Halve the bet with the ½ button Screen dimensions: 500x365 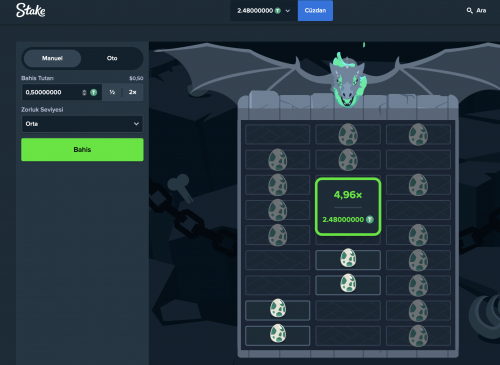click(112, 92)
